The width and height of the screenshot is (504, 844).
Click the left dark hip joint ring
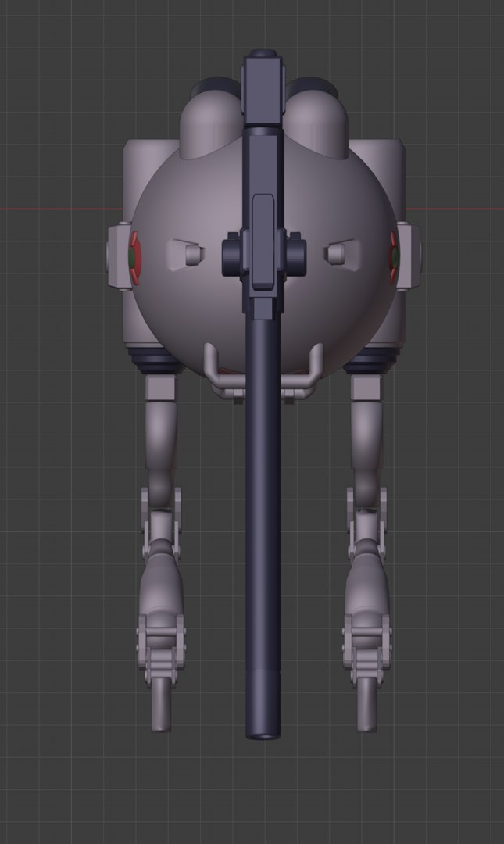(x=156, y=359)
